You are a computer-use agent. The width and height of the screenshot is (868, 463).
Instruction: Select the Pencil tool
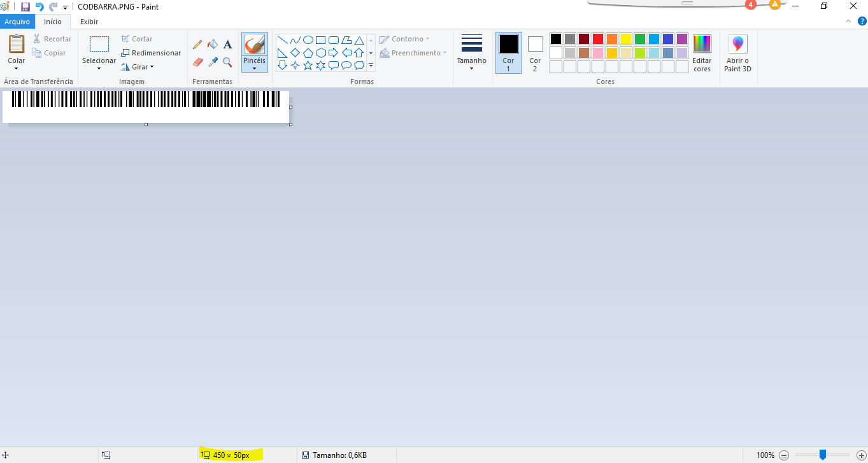click(x=197, y=44)
